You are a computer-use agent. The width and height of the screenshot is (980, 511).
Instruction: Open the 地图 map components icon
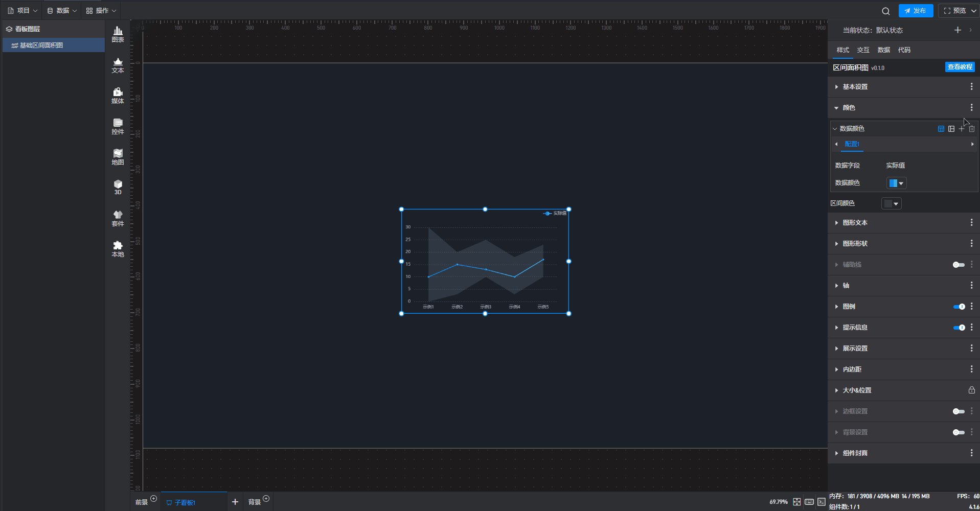[118, 157]
